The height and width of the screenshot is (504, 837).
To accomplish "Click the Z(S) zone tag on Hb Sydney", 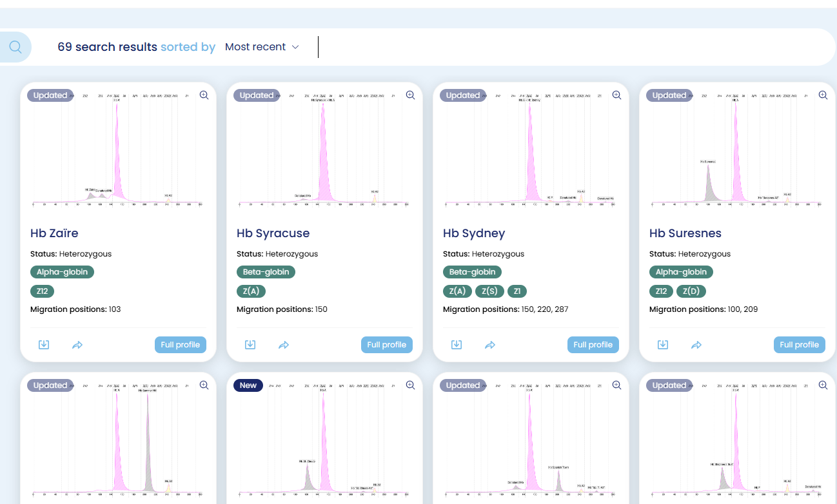I will tap(489, 291).
